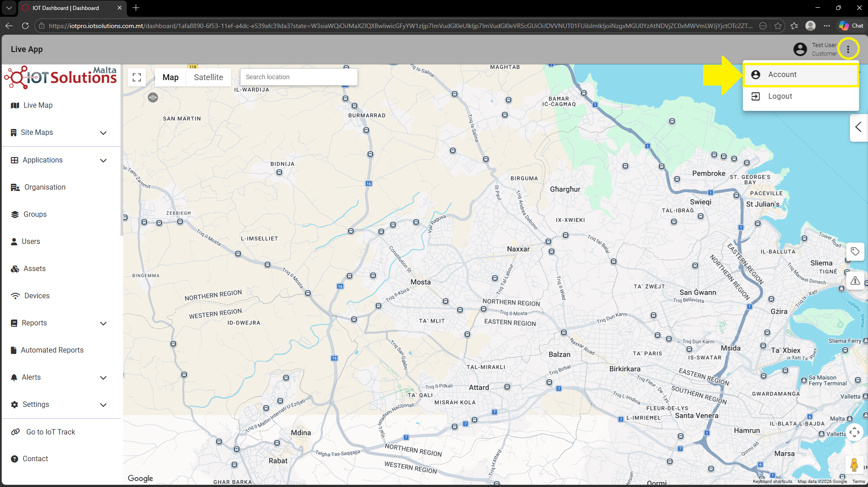Open the Copilot Chat button
The width and height of the screenshot is (868, 487).
(x=851, y=26)
